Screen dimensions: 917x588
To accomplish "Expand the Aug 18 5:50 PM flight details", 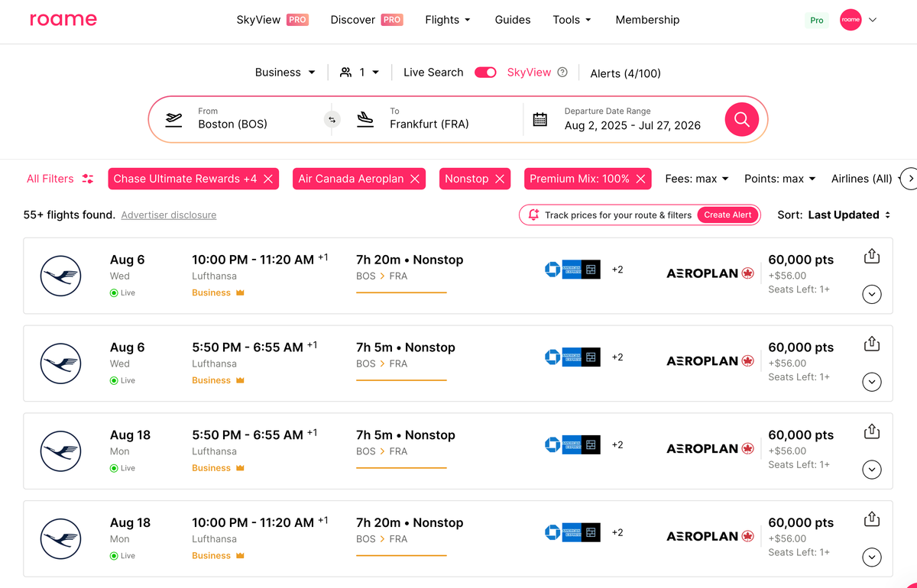I will click(x=872, y=470).
